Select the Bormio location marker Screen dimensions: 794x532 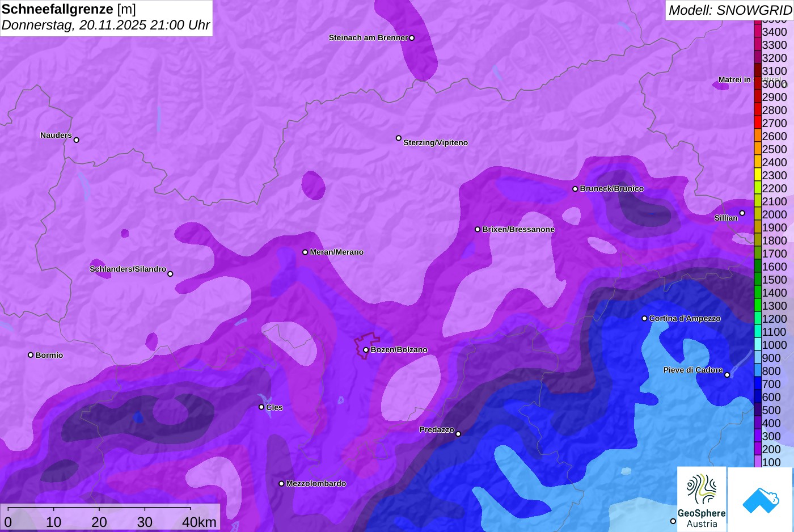[31, 355]
